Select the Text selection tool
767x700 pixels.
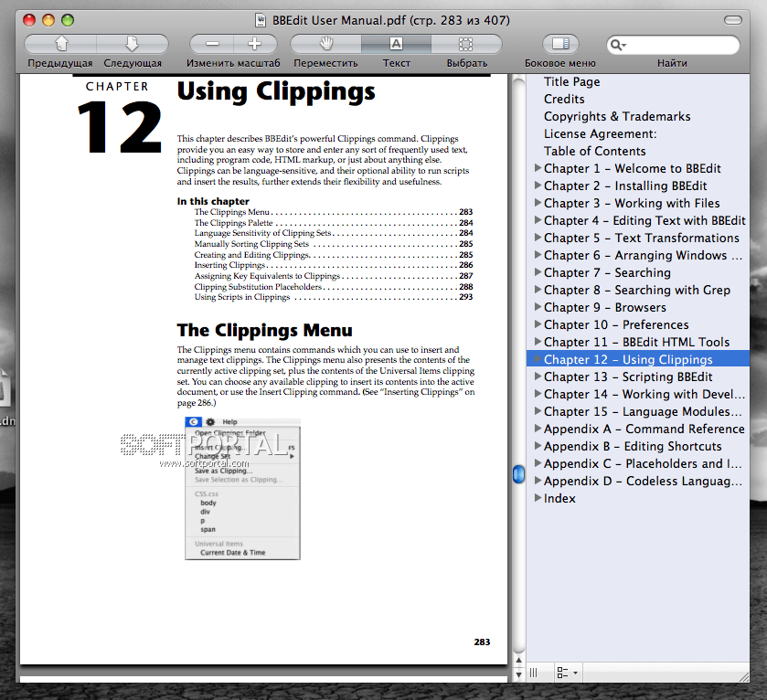pyautogui.click(x=396, y=44)
